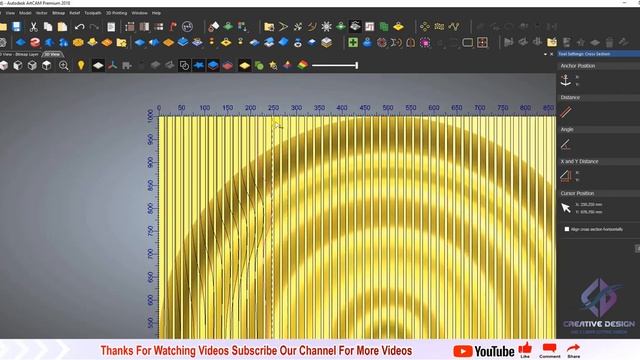Viewport: 640px width, 360px height.
Task: Click the Copy icon in toolbar
Action: 48,27
